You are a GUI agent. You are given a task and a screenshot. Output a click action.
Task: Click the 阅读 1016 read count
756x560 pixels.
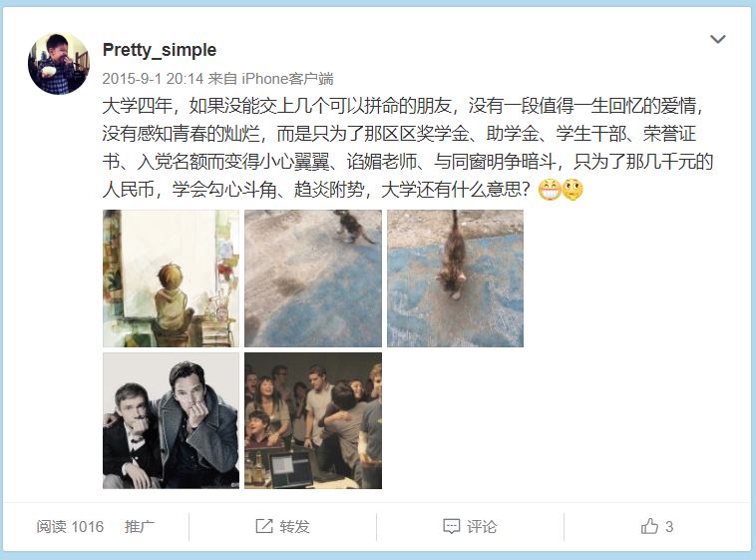(x=70, y=526)
